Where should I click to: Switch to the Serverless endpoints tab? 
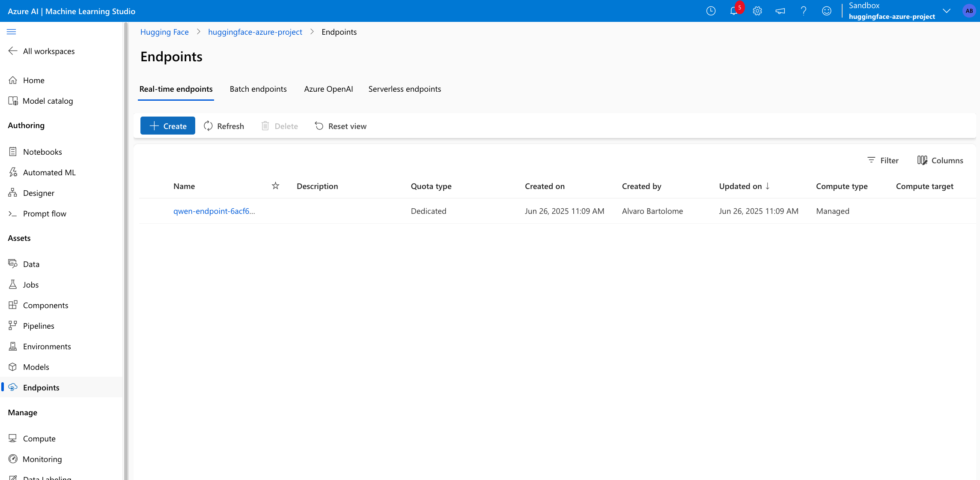coord(405,89)
